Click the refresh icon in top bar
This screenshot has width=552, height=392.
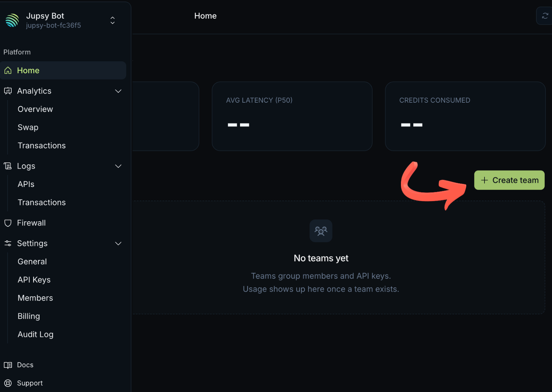pos(545,16)
